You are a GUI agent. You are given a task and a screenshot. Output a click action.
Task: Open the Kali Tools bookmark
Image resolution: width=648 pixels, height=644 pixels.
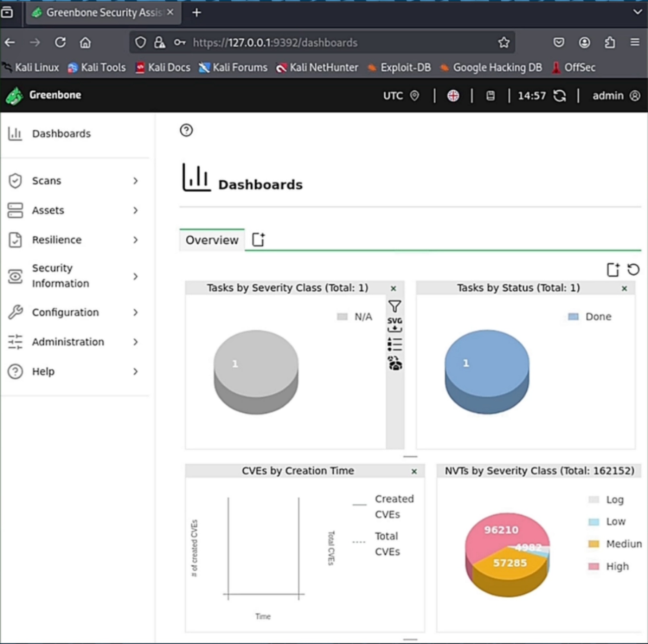97,67
